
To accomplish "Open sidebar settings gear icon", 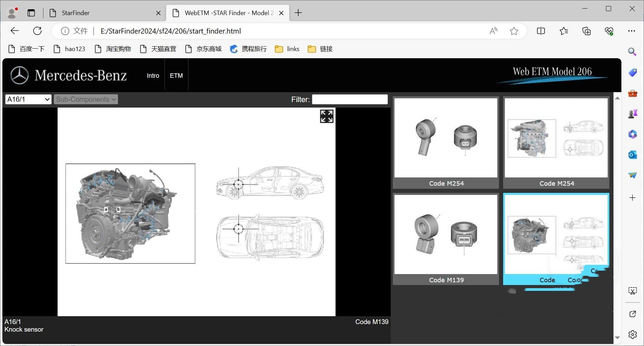I will tap(633, 334).
